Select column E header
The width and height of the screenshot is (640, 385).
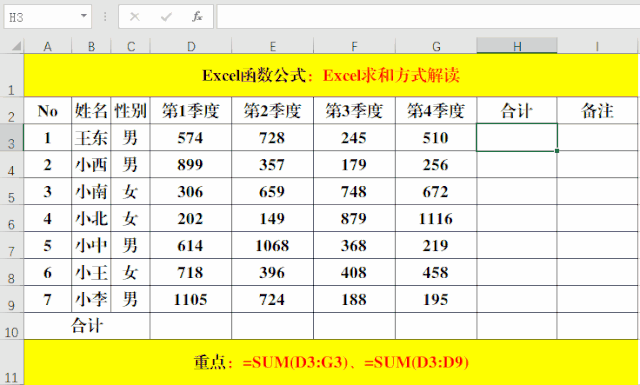pos(273,46)
